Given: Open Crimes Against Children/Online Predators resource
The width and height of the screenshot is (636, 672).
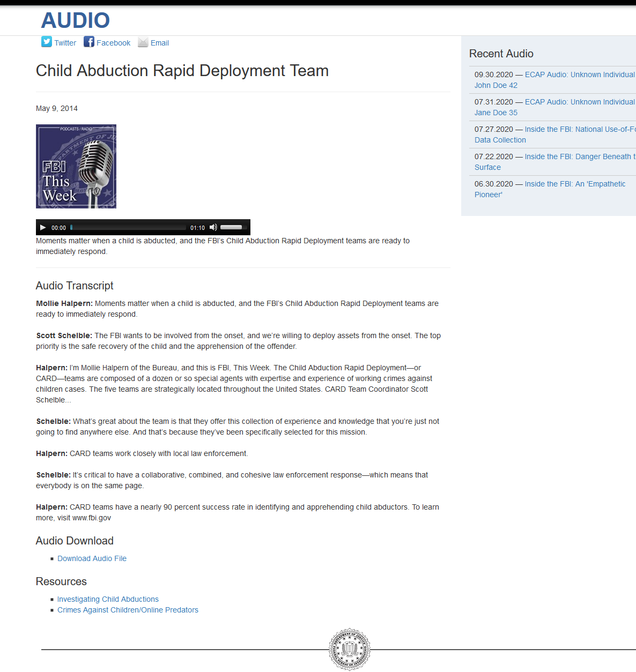Looking at the screenshot, I should (128, 610).
